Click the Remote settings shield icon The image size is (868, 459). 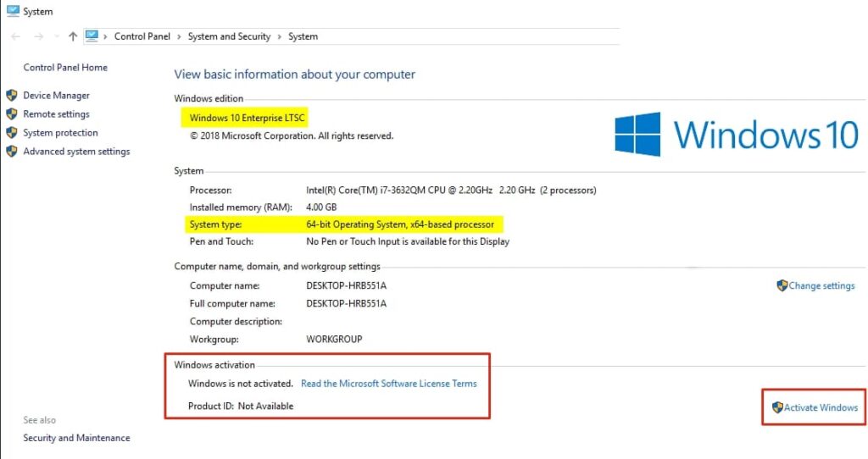coord(12,114)
